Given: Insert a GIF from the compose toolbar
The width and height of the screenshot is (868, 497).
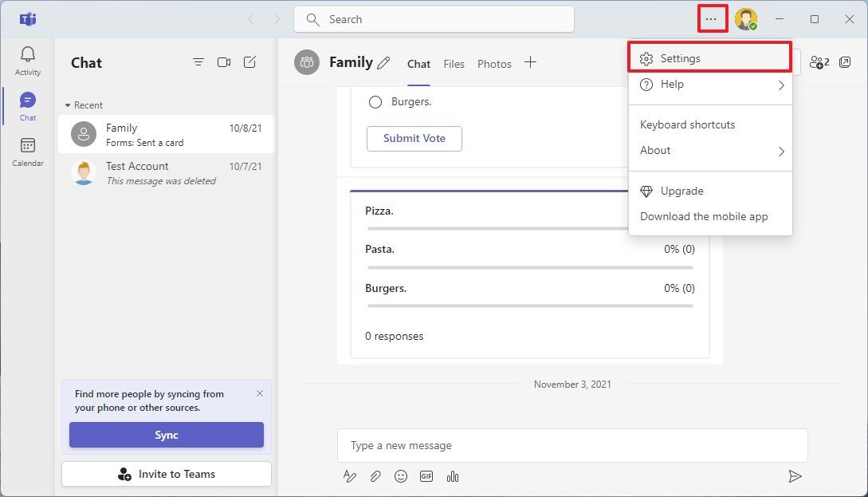Looking at the screenshot, I should click(x=426, y=476).
